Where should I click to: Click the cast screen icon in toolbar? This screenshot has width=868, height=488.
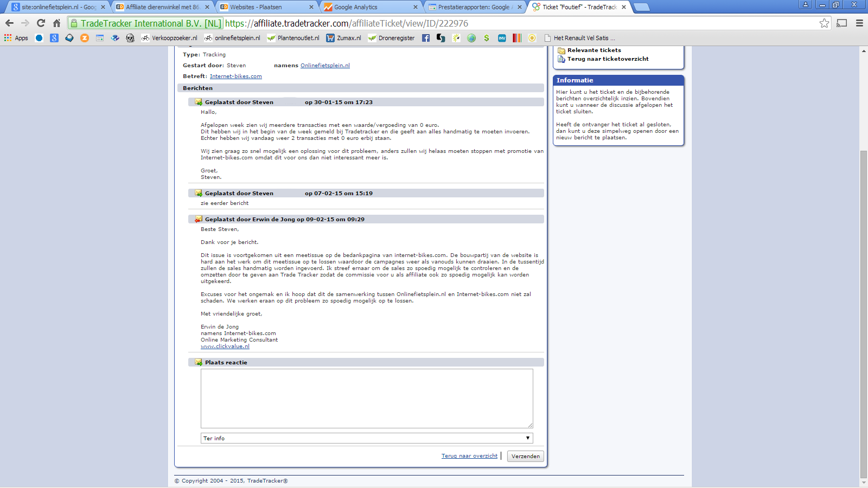[842, 23]
